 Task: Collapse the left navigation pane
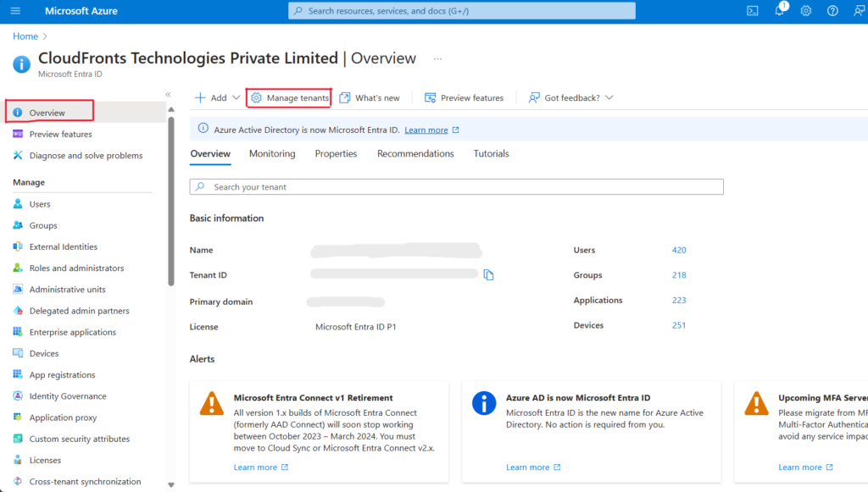pyautogui.click(x=169, y=95)
